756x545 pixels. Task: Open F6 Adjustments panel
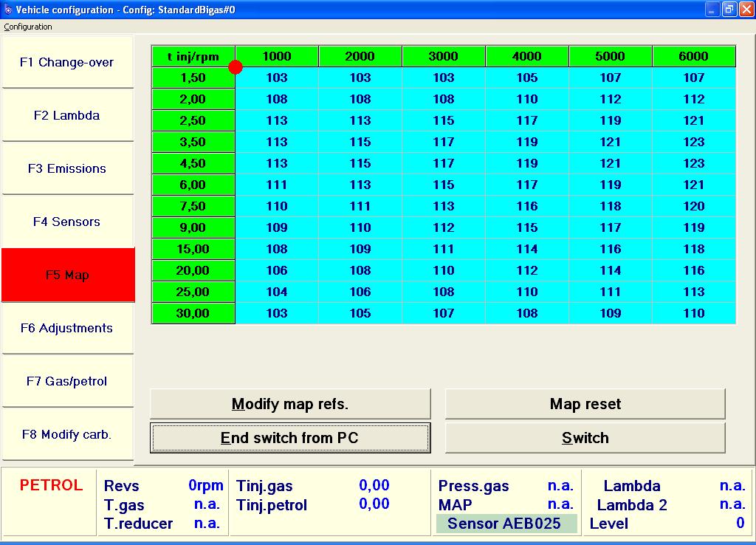pos(67,329)
